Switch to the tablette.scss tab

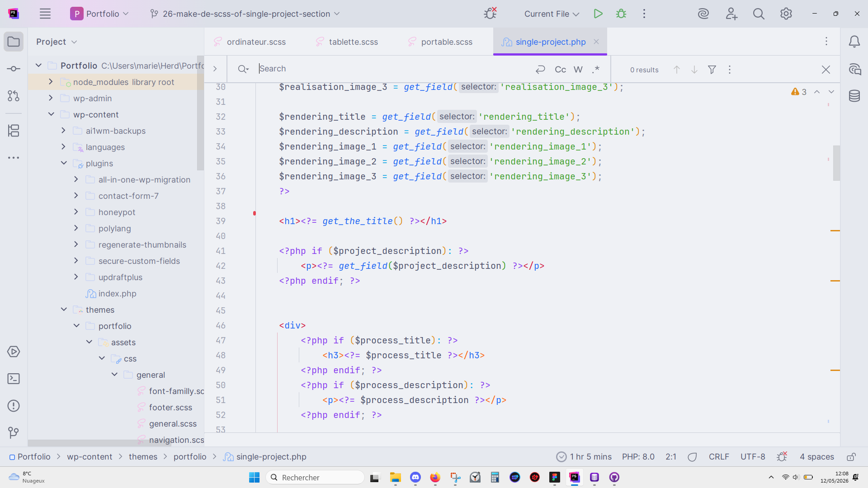tap(346, 42)
